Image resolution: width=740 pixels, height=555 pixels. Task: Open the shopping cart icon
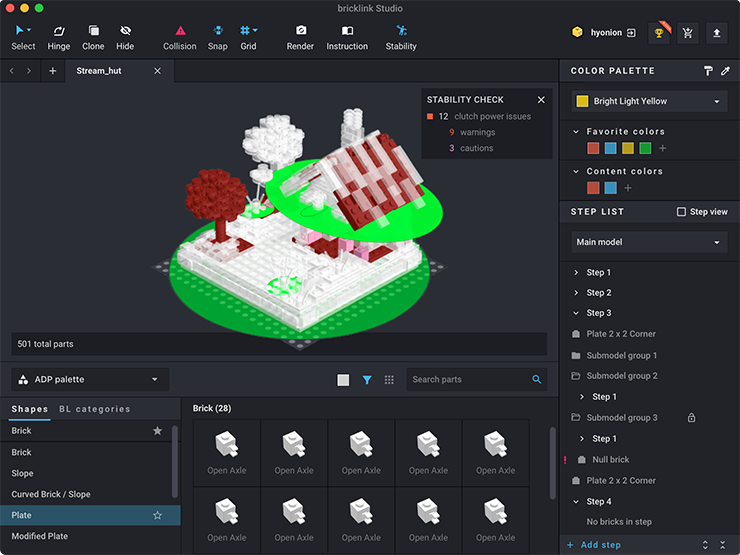[x=687, y=33]
